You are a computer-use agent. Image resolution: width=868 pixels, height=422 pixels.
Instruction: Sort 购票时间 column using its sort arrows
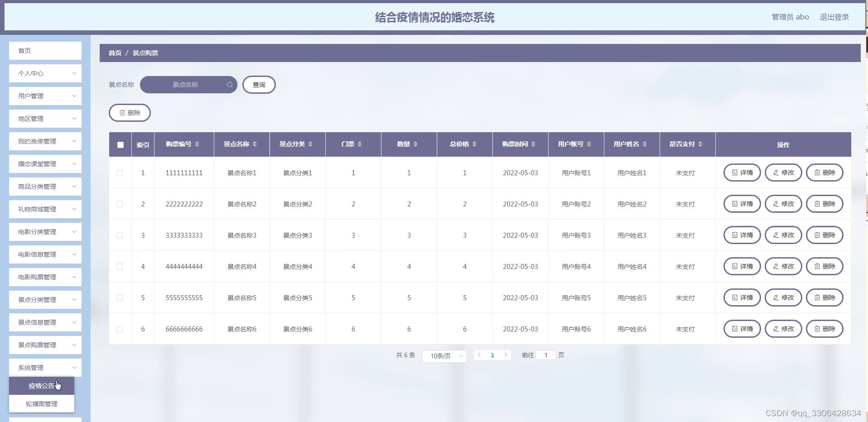click(533, 144)
